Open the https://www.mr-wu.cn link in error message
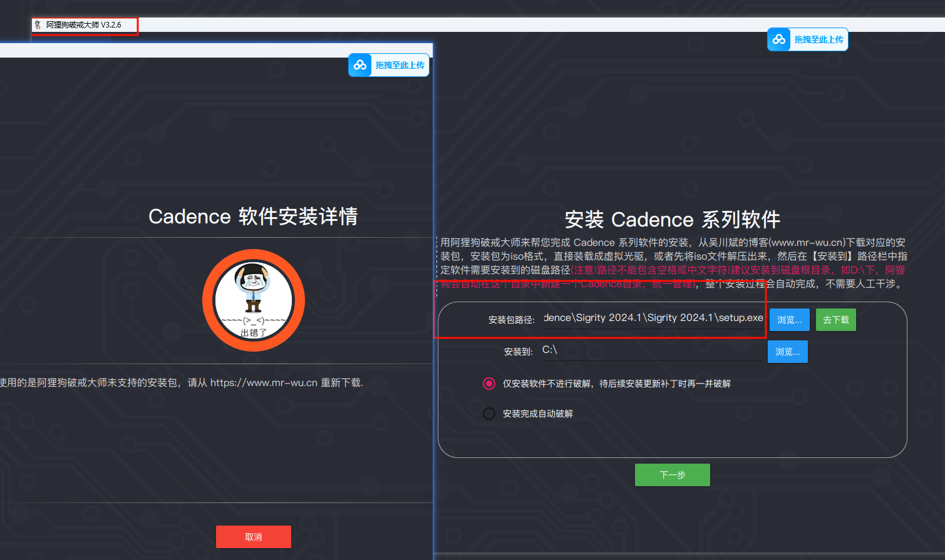 pyautogui.click(x=264, y=383)
